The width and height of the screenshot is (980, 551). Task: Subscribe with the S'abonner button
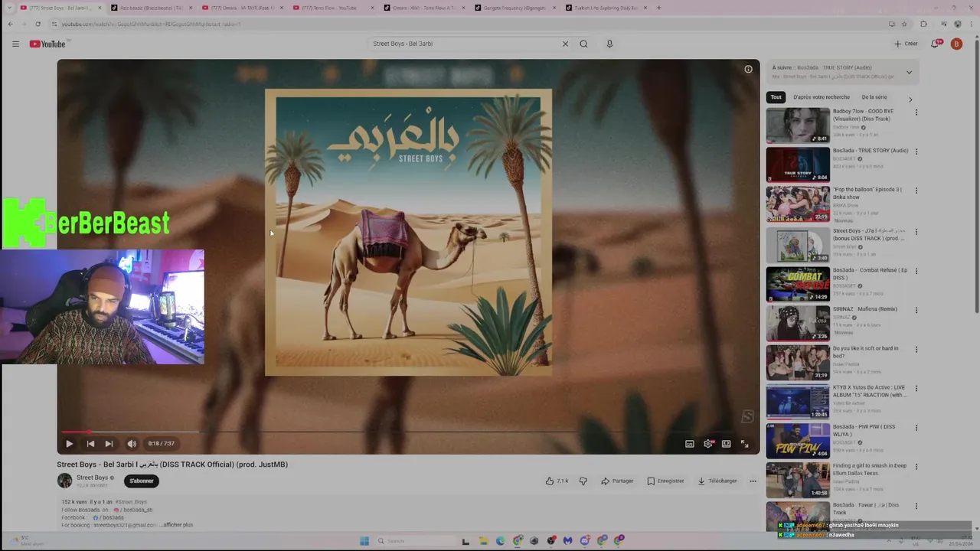[x=142, y=481]
